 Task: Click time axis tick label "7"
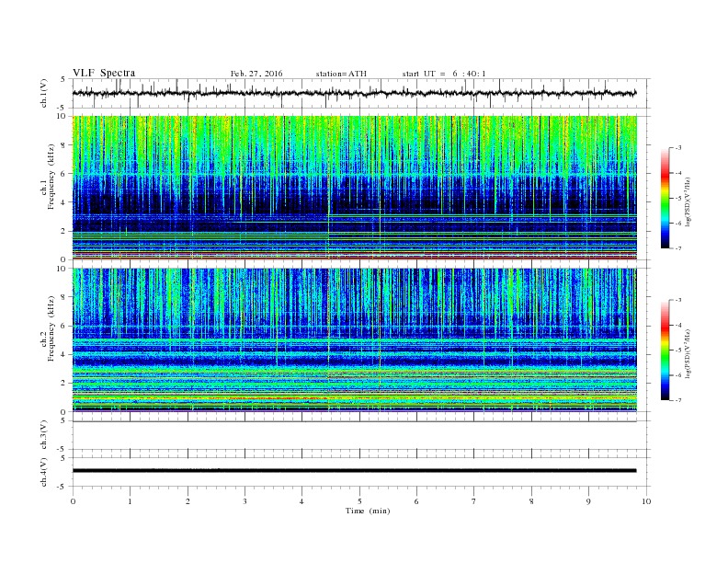[474, 501]
